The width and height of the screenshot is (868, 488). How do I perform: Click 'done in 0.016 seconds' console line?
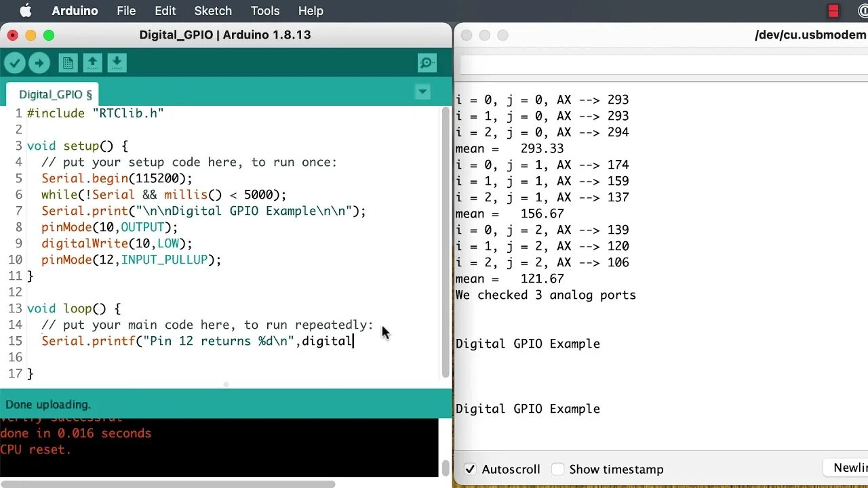(75, 433)
